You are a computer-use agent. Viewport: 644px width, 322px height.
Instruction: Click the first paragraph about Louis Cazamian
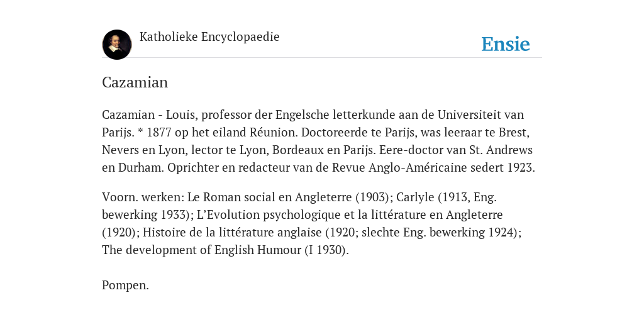click(x=319, y=141)
